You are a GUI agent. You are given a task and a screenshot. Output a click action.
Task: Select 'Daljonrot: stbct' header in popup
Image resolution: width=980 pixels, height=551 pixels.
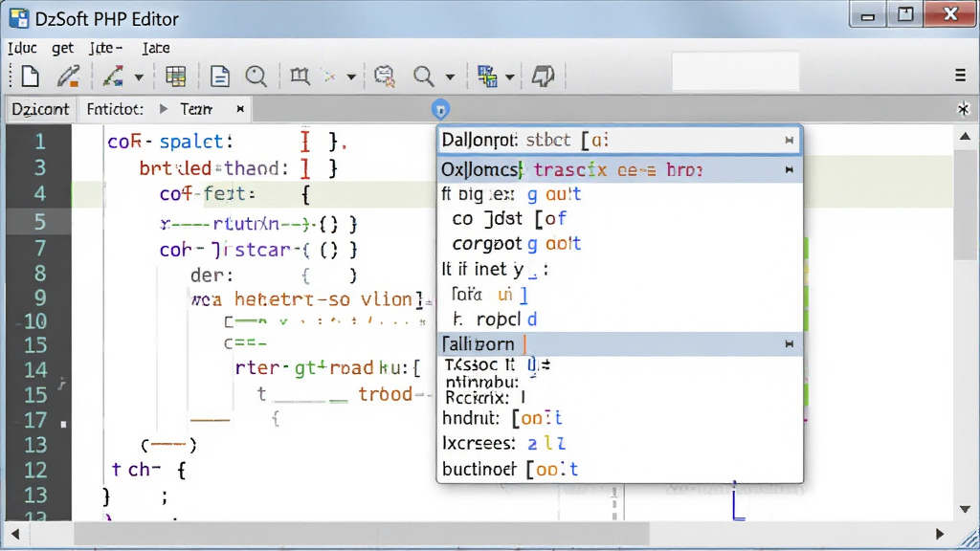coord(619,140)
